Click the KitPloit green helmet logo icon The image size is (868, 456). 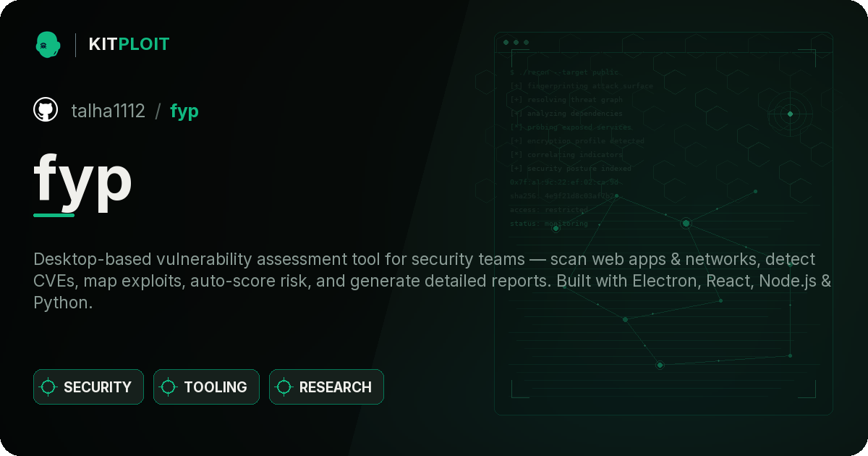(x=48, y=44)
